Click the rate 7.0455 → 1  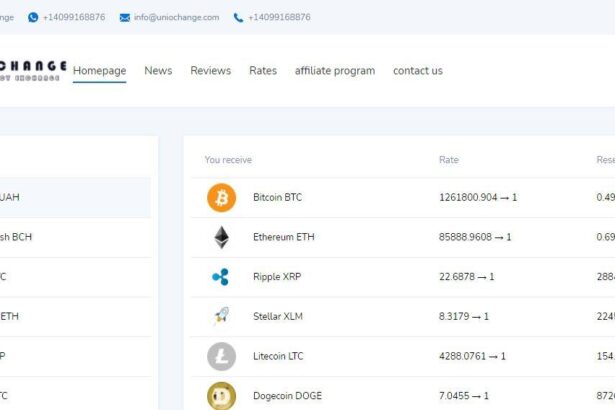pos(464,396)
